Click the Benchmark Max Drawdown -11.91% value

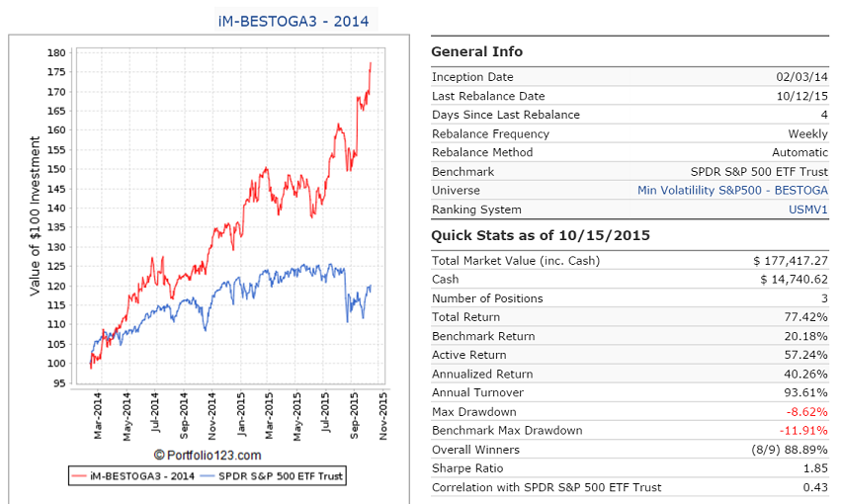pyautogui.click(x=803, y=431)
